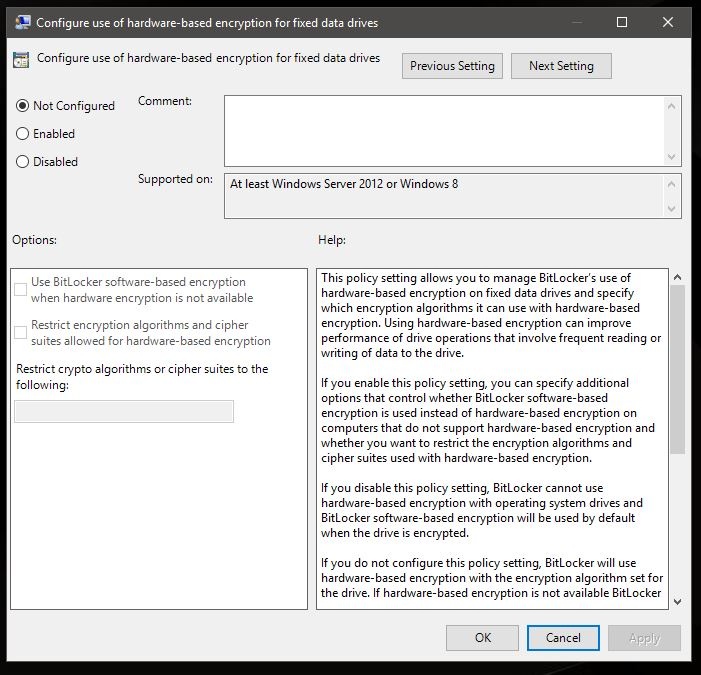Click the 'Options:' label
The width and height of the screenshot is (701, 675).
[34, 240]
